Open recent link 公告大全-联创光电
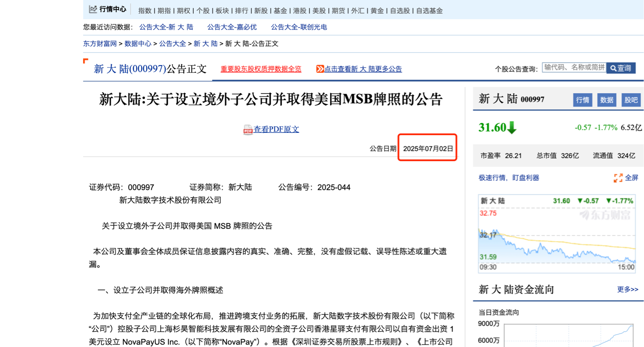Screen dimensions: 644x347 pyautogui.click(x=299, y=27)
